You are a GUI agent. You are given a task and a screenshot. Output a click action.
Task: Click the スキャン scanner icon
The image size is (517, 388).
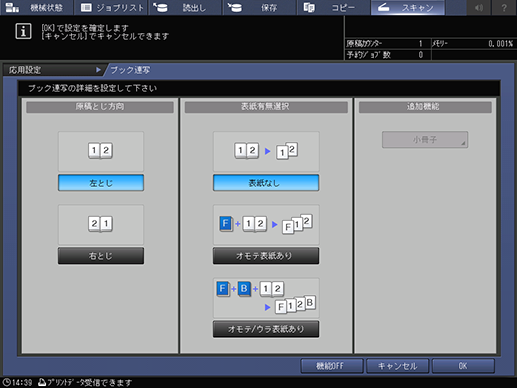coord(383,7)
